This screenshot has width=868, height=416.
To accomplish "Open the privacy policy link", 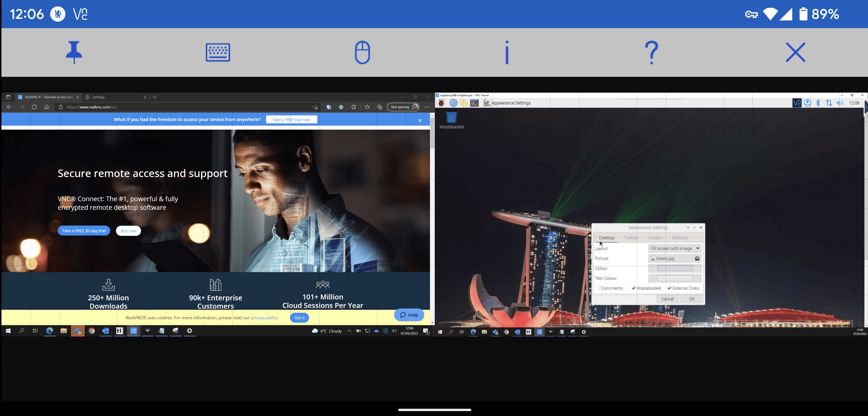I will 264,317.
